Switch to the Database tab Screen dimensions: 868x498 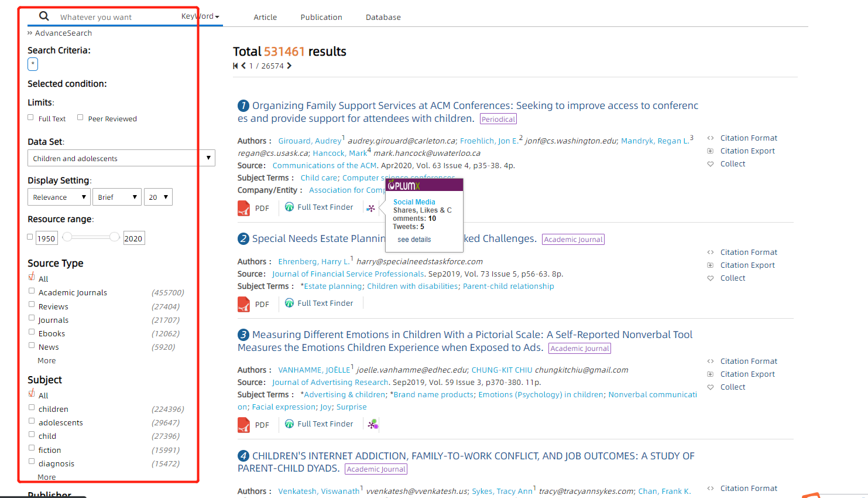(383, 17)
